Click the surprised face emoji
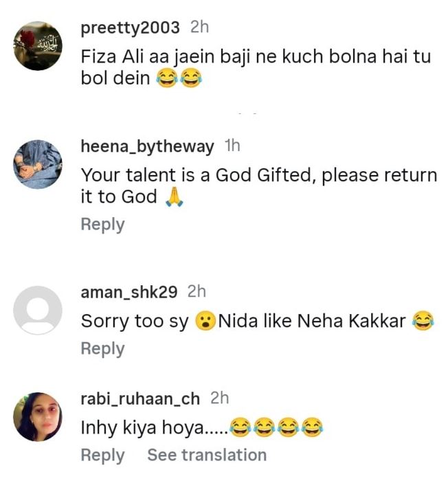This screenshot has width=448, height=483. 204,321
